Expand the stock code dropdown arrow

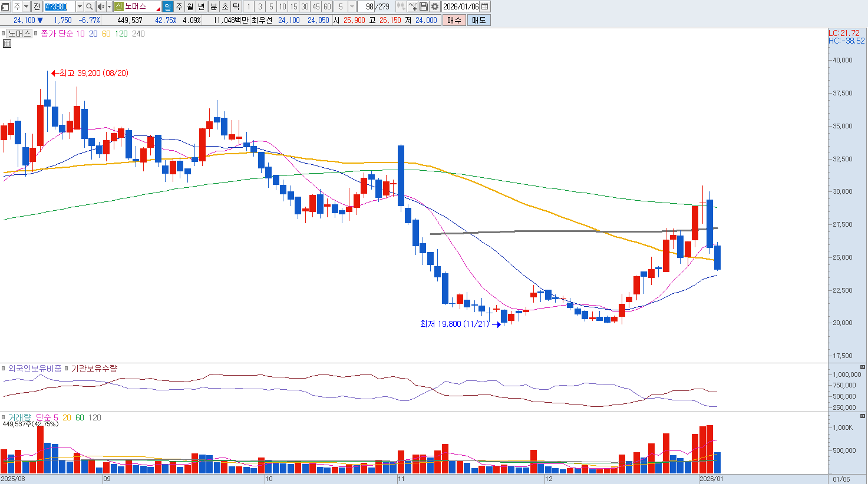pyautogui.click(x=80, y=6)
